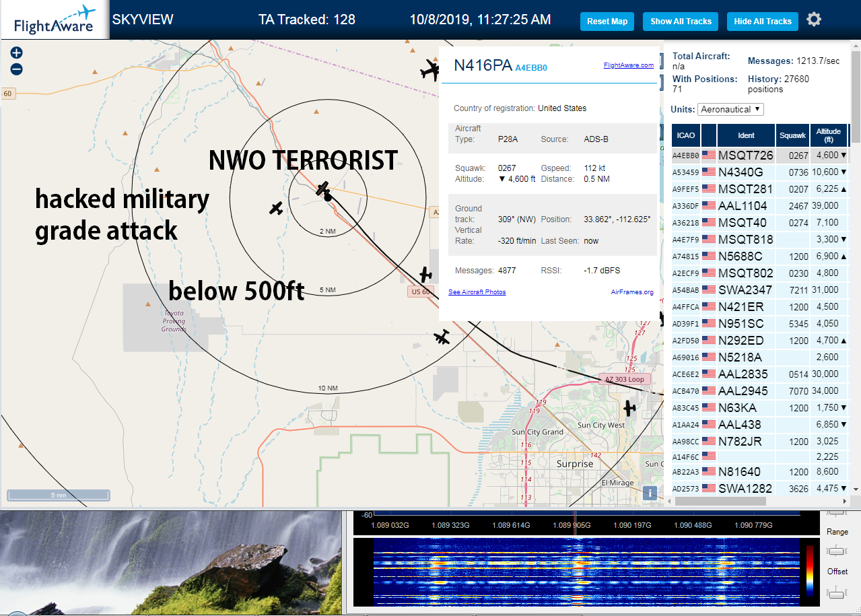
Task: Select aircraft icon near US 60 marker
Action: point(425,274)
